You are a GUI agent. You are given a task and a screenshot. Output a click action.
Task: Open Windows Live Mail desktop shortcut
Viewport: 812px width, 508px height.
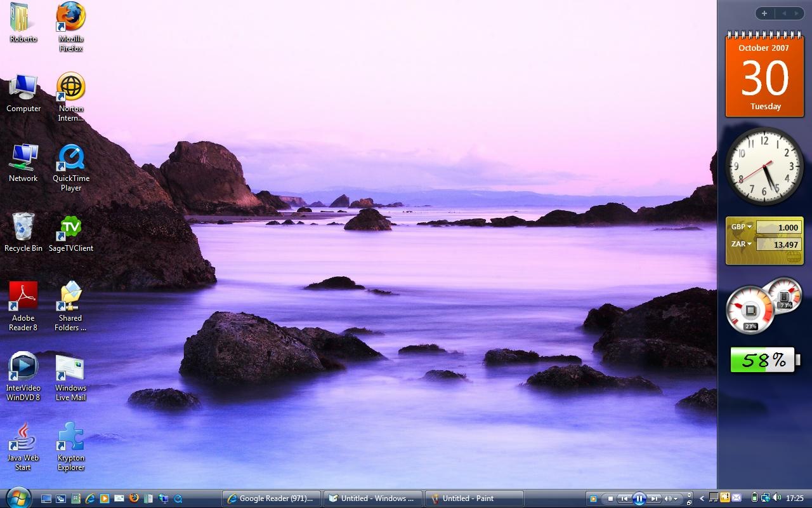click(70, 368)
